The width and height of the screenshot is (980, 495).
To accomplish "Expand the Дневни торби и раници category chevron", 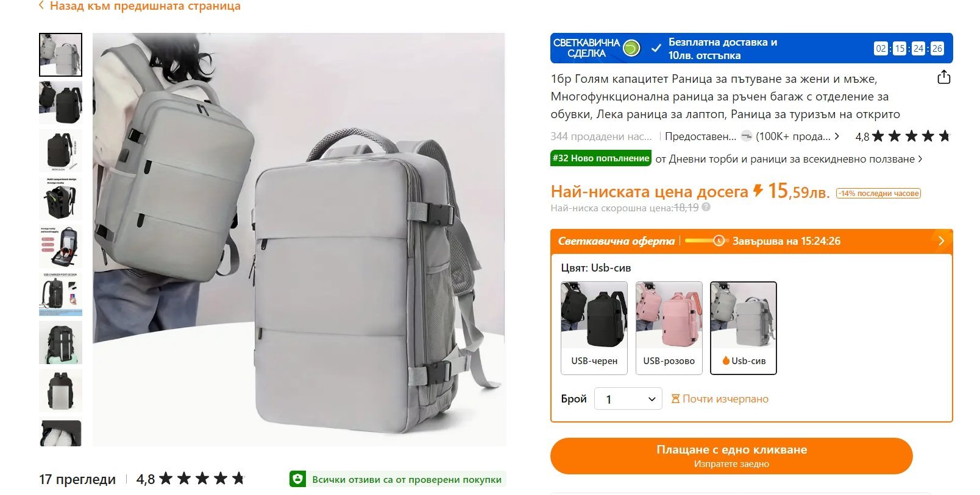I will point(920,159).
